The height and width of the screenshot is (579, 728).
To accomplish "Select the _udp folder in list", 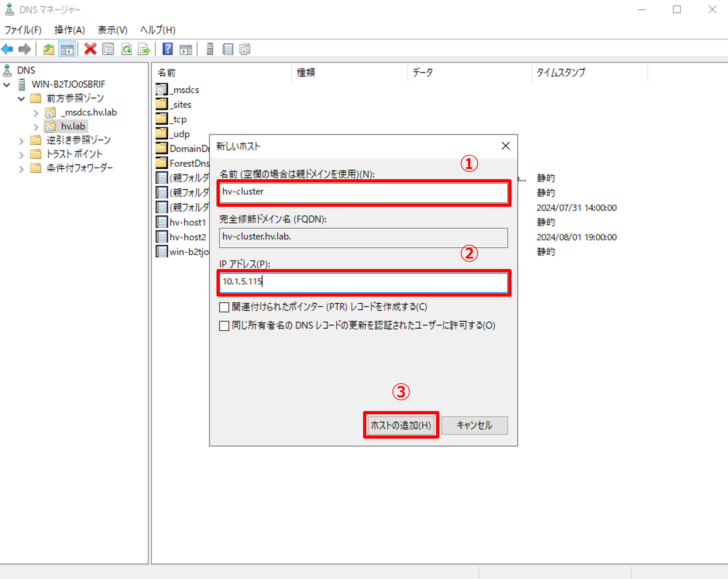I will coord(173,134).
